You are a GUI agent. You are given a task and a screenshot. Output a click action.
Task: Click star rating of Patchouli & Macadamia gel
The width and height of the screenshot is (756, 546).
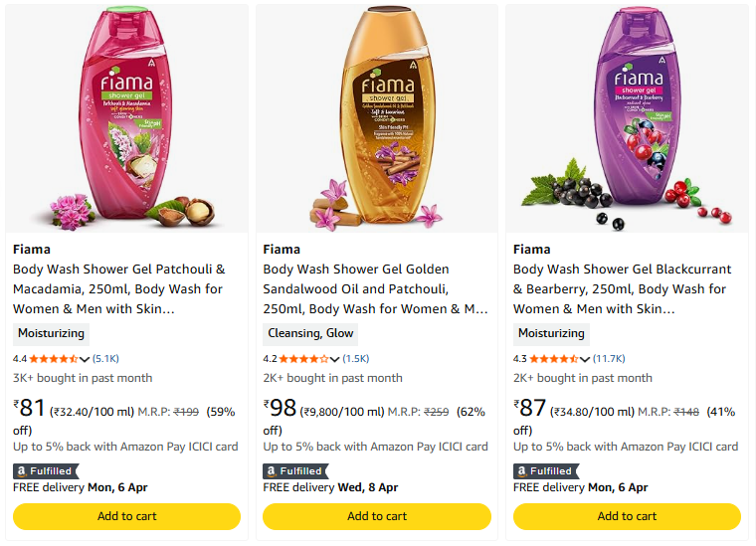point(54,359)
